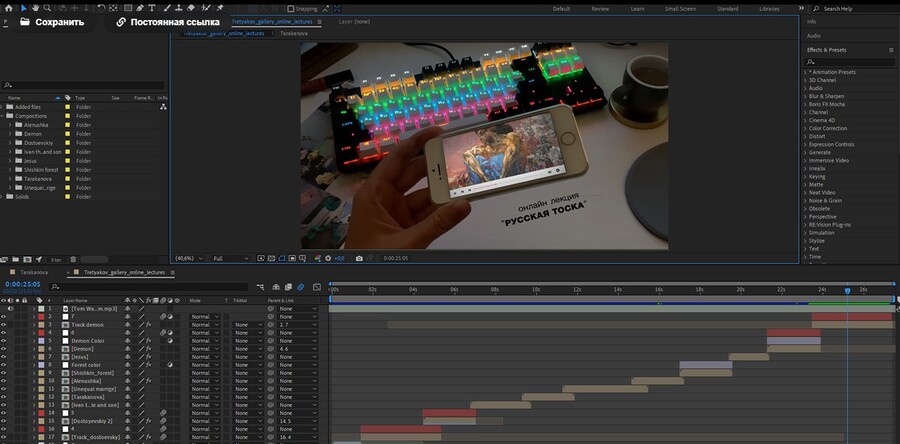
Task: Toggle the hide shy layers icon in timeline
Action: pos(276,287)
